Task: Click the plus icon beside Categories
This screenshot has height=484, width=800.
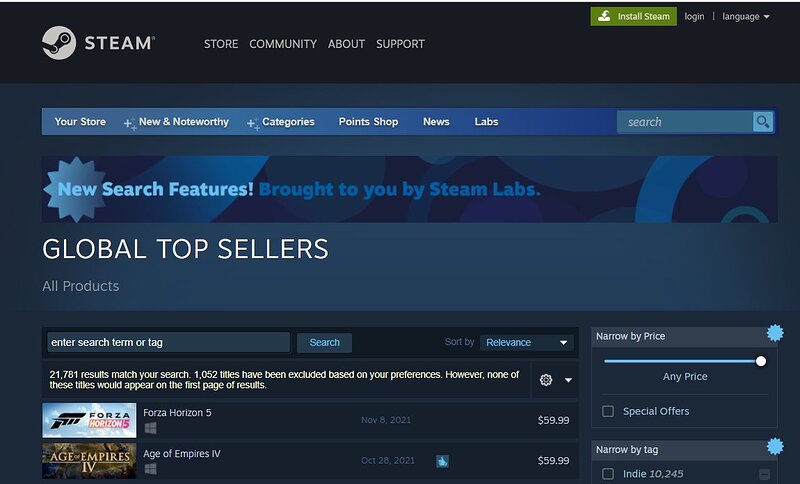Action: 253,123
